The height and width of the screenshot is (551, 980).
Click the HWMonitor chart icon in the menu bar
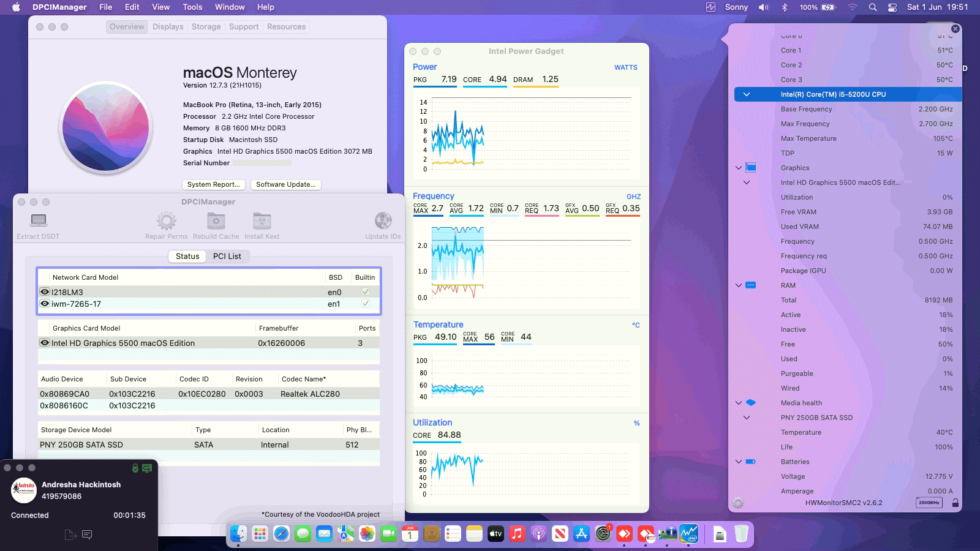(x=710, y=7)
